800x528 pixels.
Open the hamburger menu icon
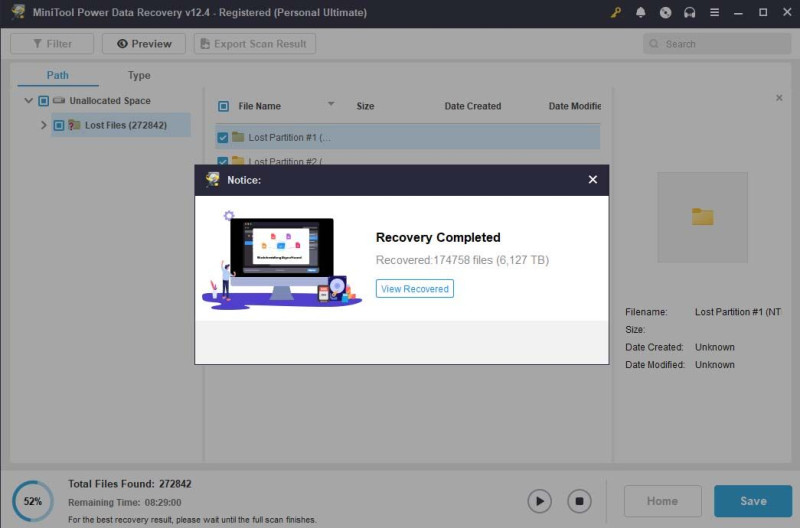click(x=714, y=12)
